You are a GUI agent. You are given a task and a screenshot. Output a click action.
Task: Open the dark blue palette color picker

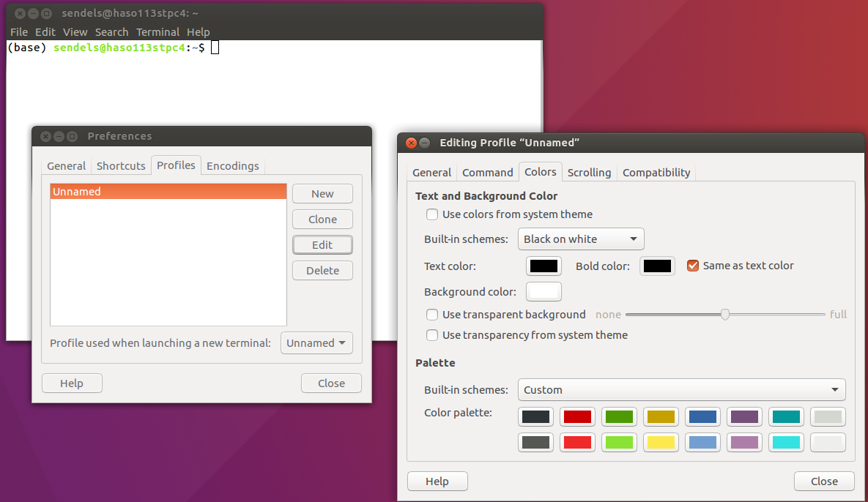pos(702,417)
